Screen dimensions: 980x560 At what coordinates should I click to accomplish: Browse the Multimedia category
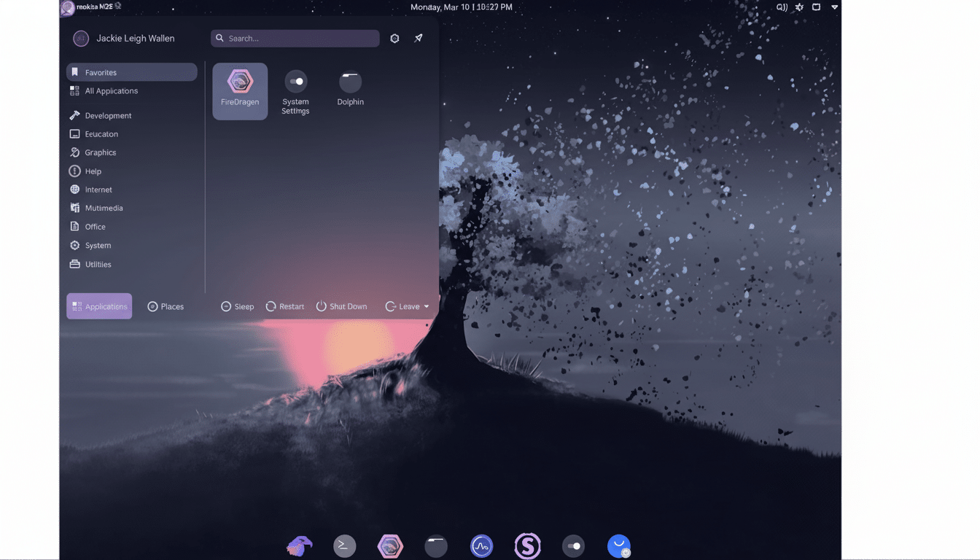tap(102, 208)
